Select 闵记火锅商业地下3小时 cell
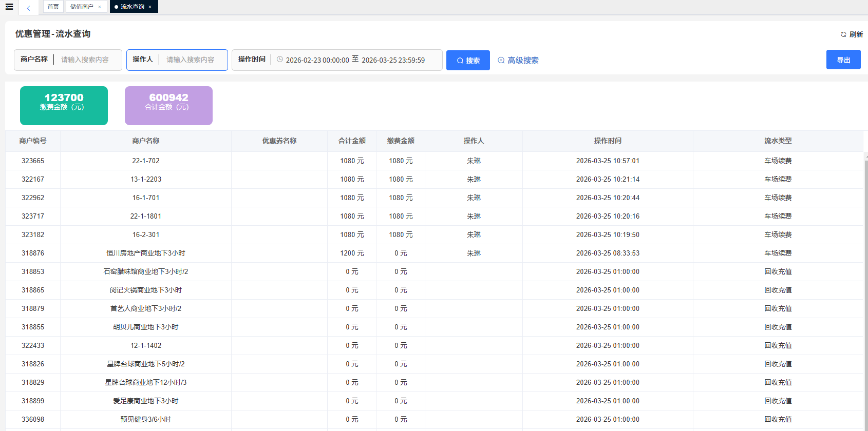The width and height of the screenshot is (868, 431). (x=146, y=290)
